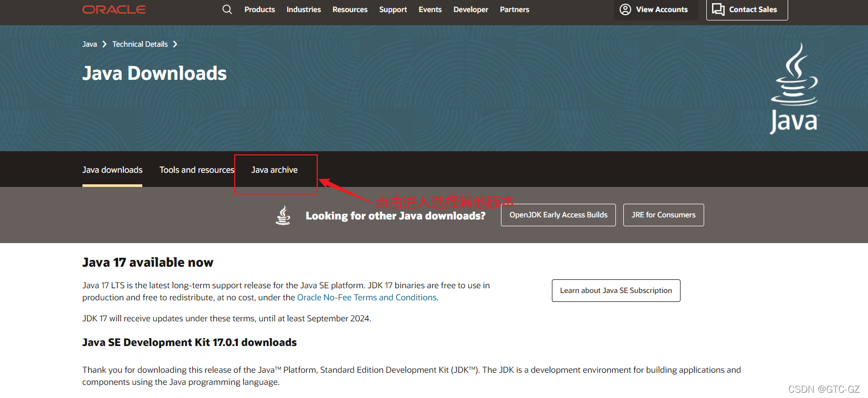Click the View Accounts button
The image size is (868, 398).
point(656,9)
